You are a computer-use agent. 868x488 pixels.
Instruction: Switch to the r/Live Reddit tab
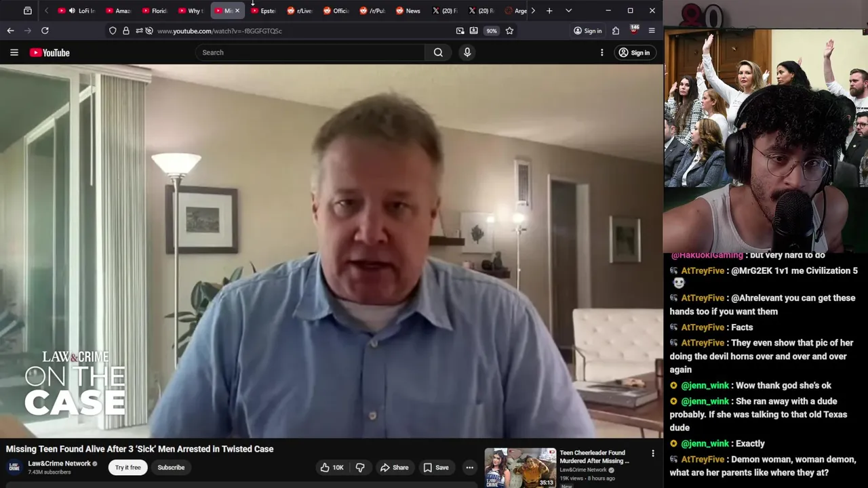click(x=300, y=11)
